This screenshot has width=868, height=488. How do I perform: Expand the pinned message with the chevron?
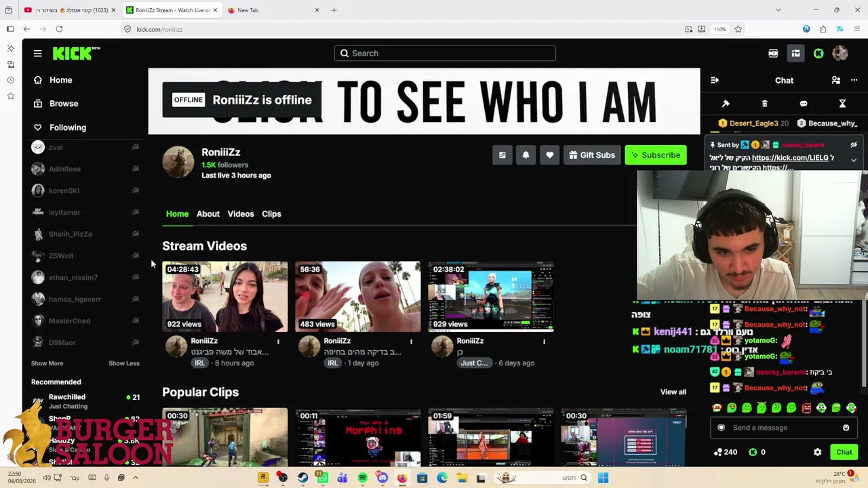click(x=854, y=160)
